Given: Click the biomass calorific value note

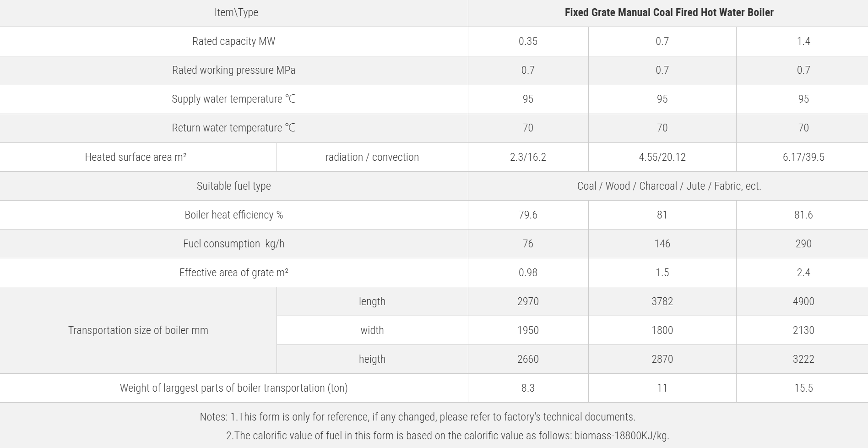Looking at the screenshot, I should [447, 436].
